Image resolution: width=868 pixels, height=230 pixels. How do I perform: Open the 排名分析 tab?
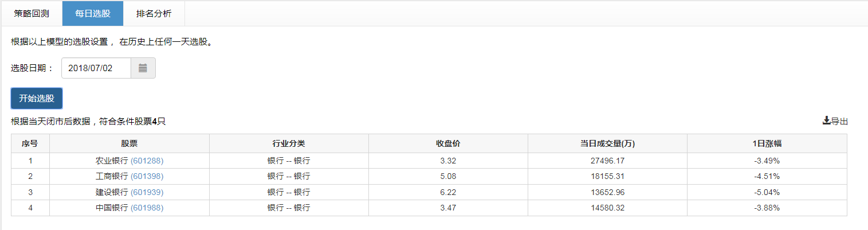(x=154, y=13)
